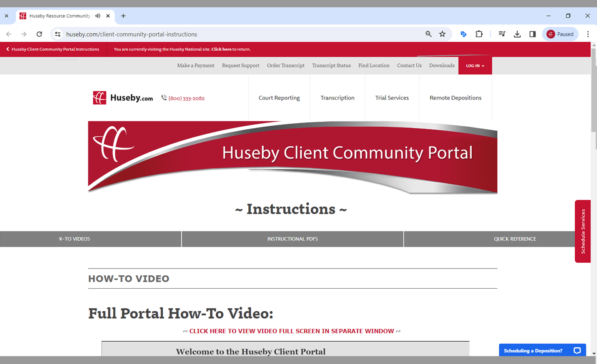The width and height of the screenshot is (597, 364).
Task: Click the '~ Instructions ~' heading
Action: point(291,209)
